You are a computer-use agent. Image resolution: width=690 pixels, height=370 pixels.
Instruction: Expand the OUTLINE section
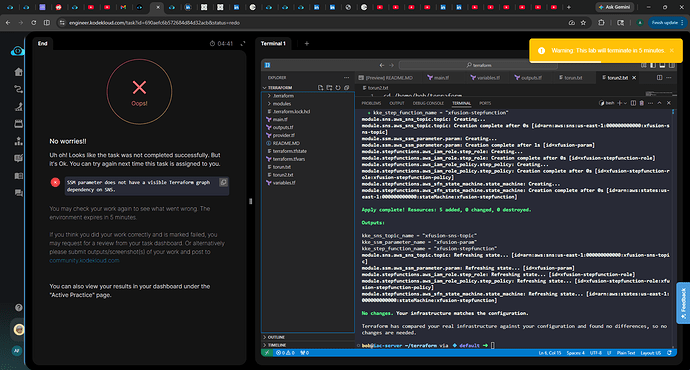(308, 337)
